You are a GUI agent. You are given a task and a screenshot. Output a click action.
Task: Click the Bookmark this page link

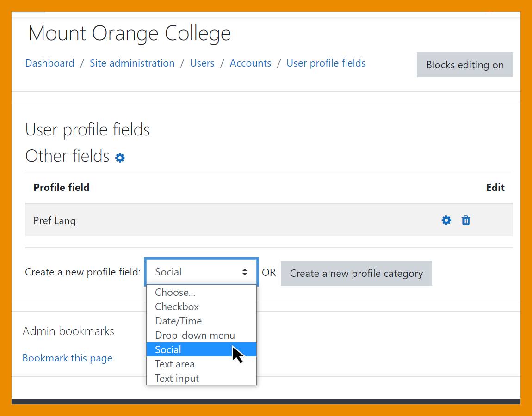click(68, 358)
